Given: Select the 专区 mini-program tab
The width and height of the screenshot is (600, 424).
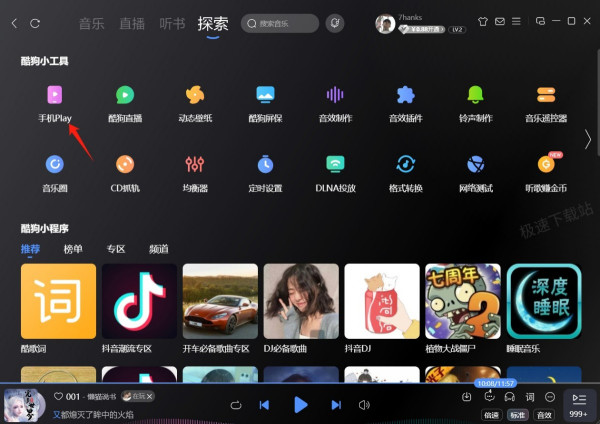Looking at the screenshot, I should point(116,249).
